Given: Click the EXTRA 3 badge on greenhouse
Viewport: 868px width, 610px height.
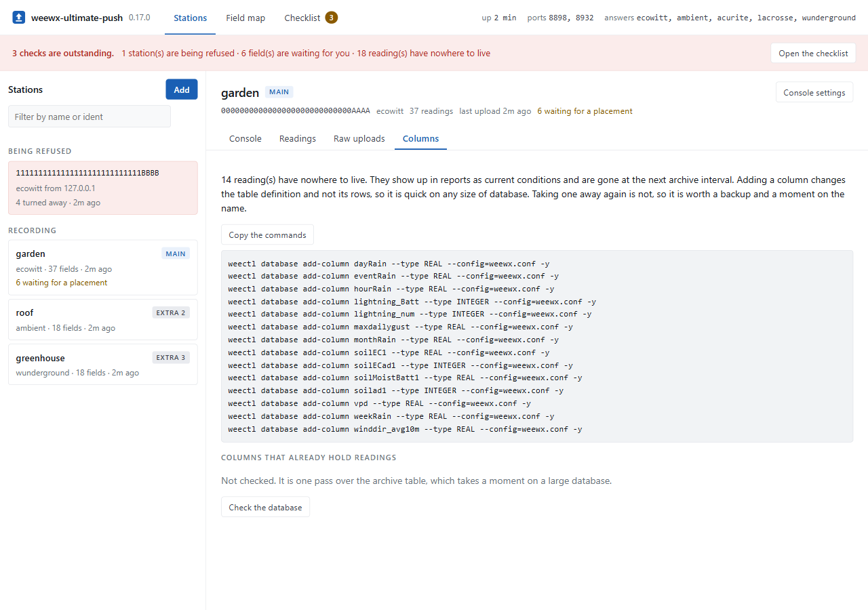Looking at the screenshot, I should click(171, 357).
